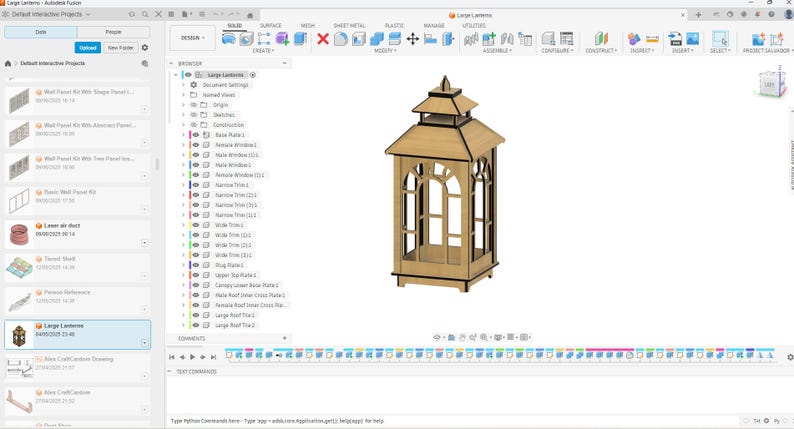Click the New Component icon in Assemble
The image size is (794, 429).
(489, 38)
